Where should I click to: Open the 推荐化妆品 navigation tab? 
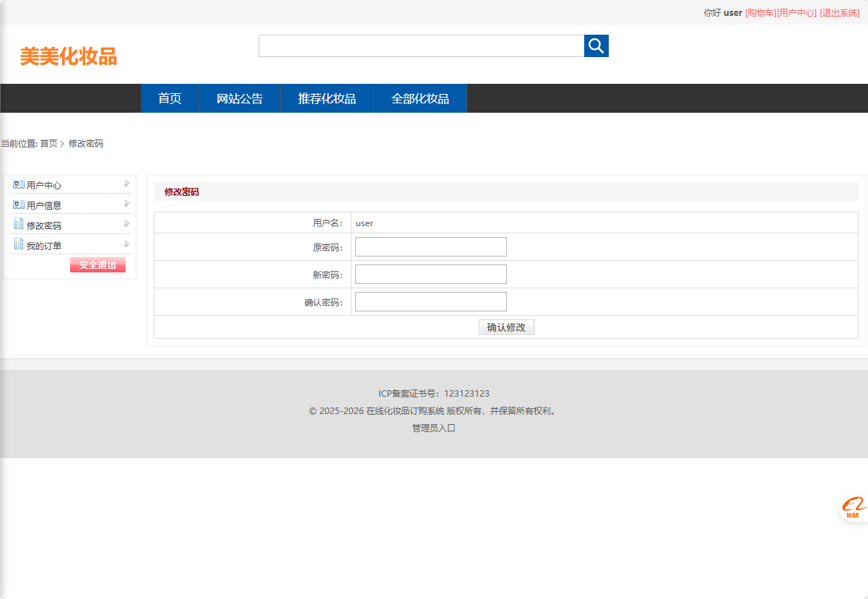[x=327, y=98]
